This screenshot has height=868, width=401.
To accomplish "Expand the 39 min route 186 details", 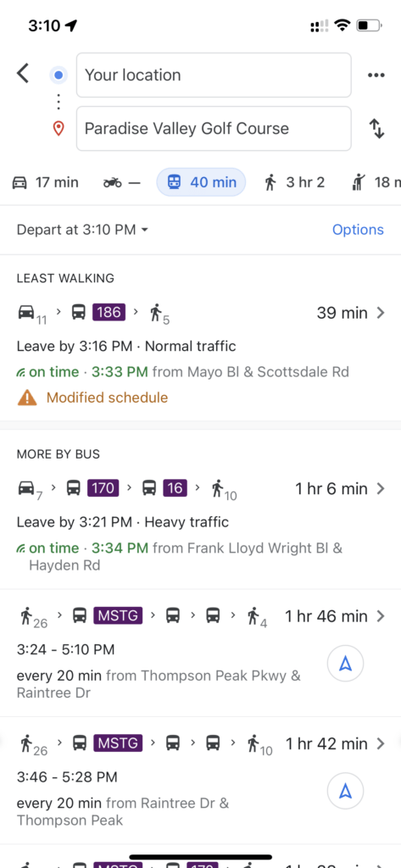I will [200, 341].
